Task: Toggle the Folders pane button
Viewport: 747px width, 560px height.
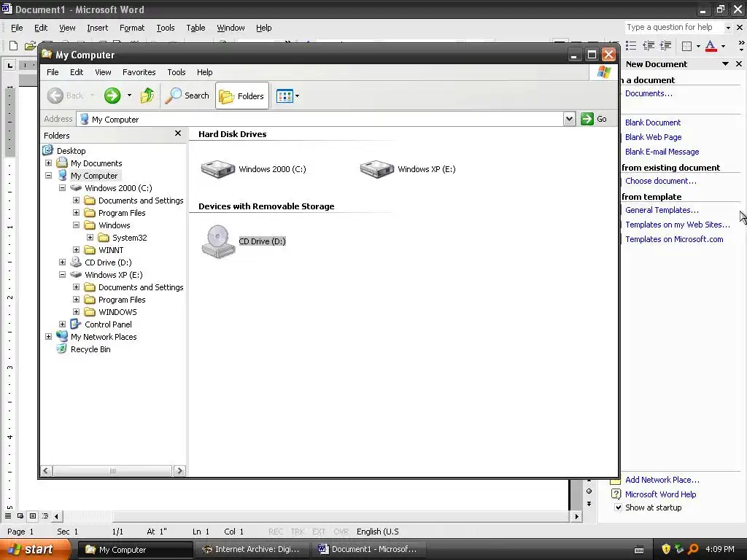Action: pos(242,96)
